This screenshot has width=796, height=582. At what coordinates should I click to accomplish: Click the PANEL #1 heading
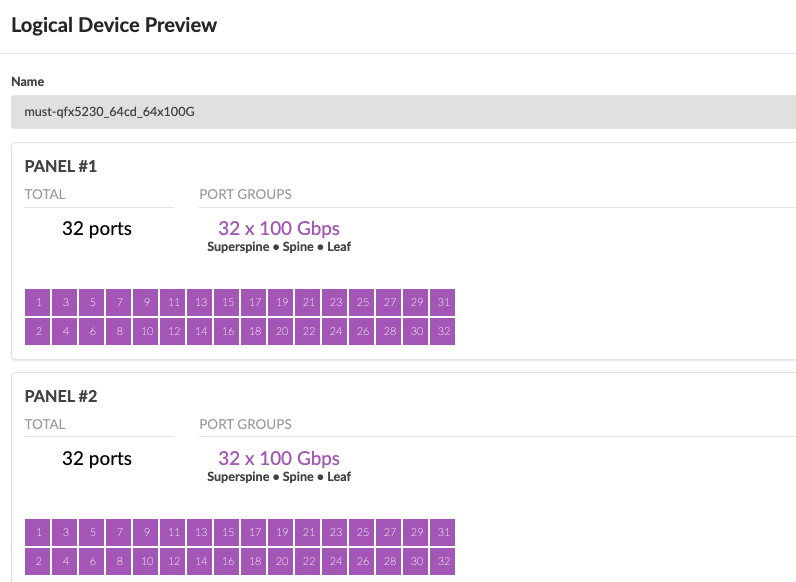click(x=60, y=166)
